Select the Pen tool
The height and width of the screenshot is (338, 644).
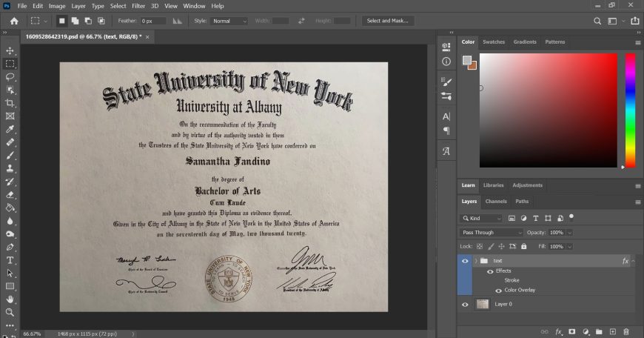coord(10,247)
